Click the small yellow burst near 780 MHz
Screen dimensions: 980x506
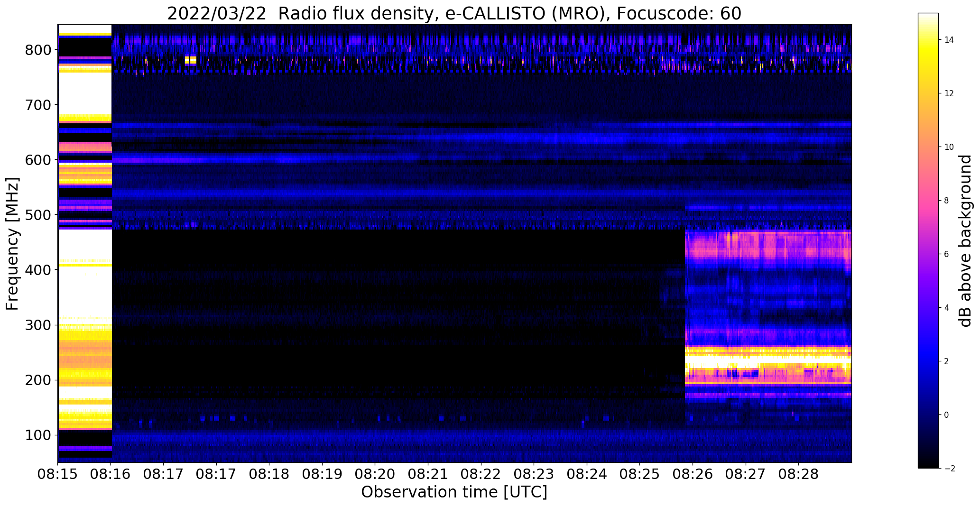(x=190, y=60)
